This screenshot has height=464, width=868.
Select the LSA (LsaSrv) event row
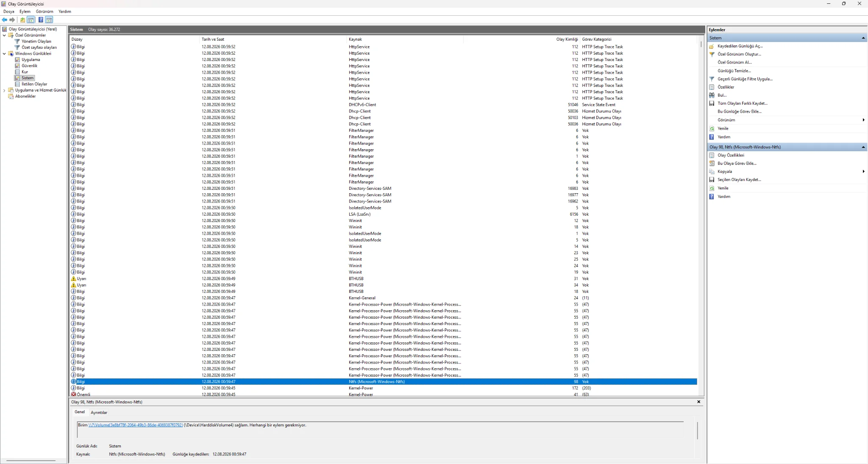tap(384, 214)
